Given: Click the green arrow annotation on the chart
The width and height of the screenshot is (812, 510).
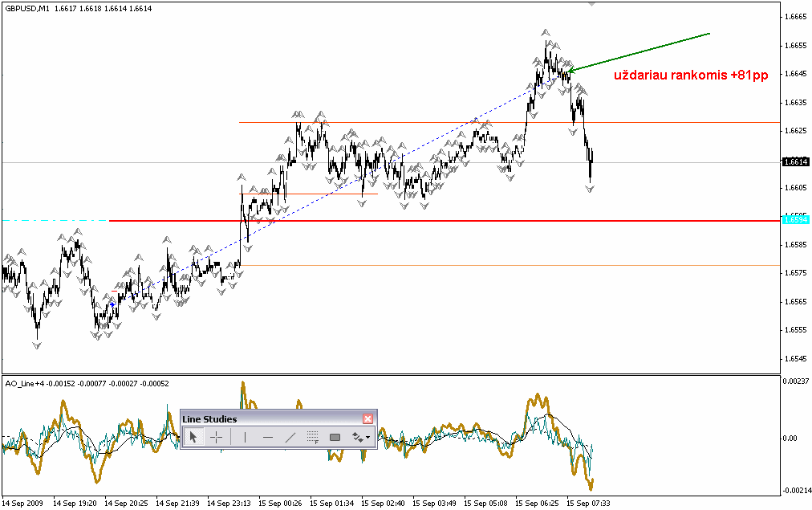Looking at the screenshot, I should click(x=642, y=51).
